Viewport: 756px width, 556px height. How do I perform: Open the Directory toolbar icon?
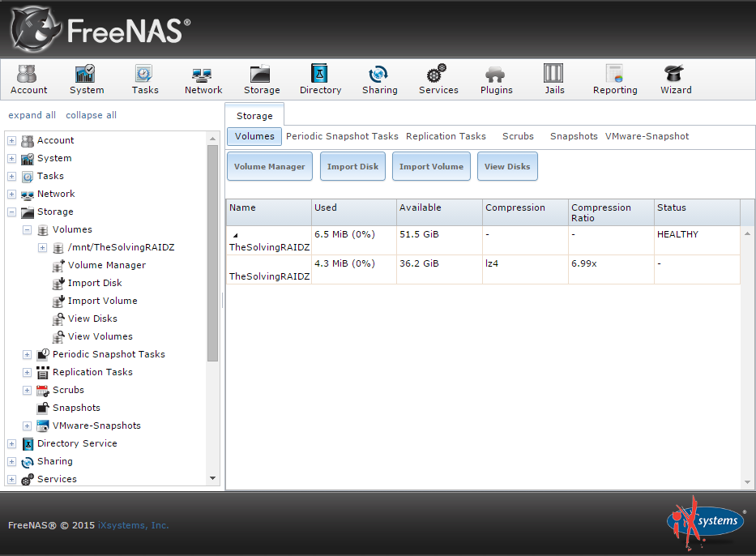coord(320,79)
